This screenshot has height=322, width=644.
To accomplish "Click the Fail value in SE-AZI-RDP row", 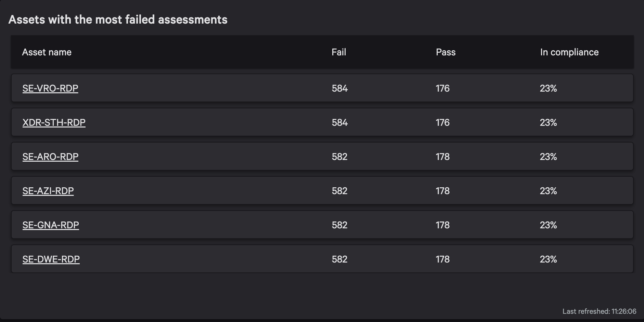I will coord(339,191).
